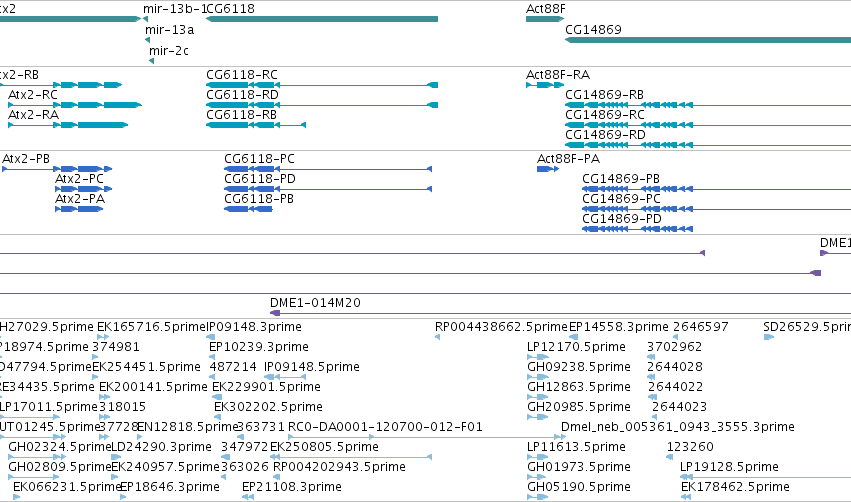Click the Atx2-PA protein feature

click(x=79, y=209)
